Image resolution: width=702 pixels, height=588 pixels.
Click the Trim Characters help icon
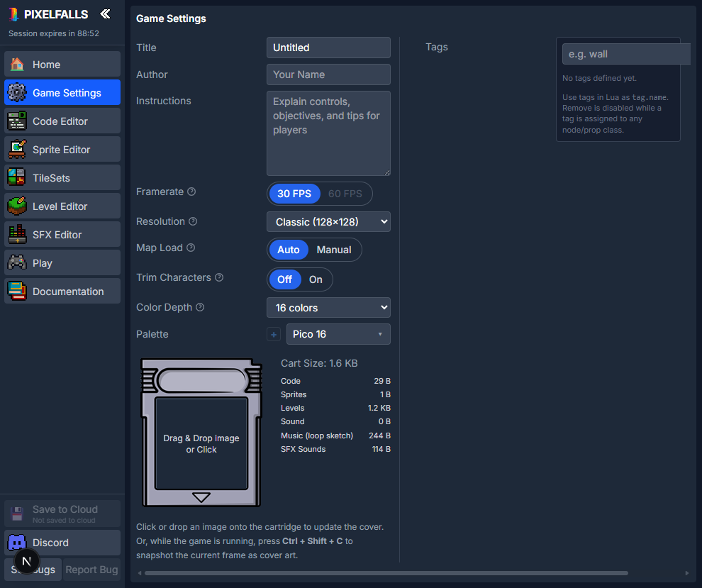click(x=219, y=277)
